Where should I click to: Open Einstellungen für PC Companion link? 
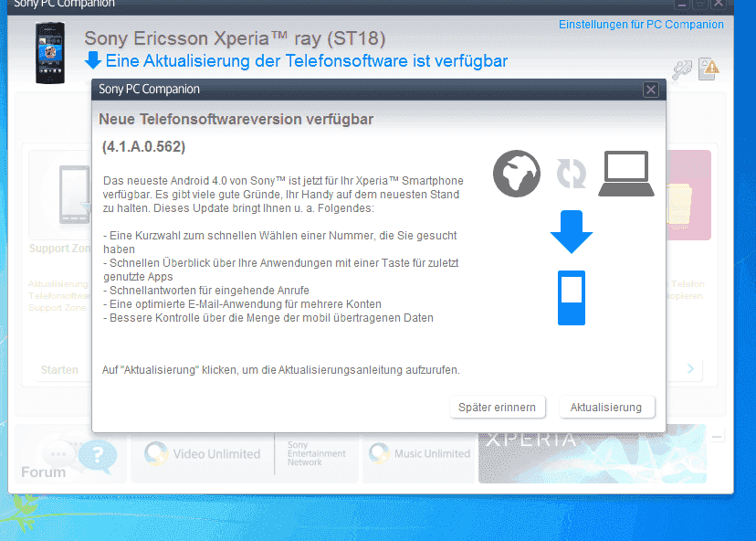[x=641, y=24]
